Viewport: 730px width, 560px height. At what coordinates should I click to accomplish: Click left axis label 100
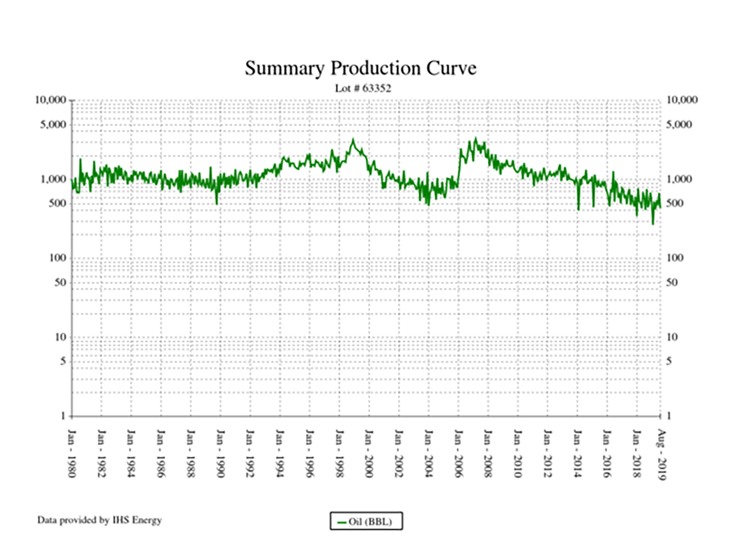(57, 258)
